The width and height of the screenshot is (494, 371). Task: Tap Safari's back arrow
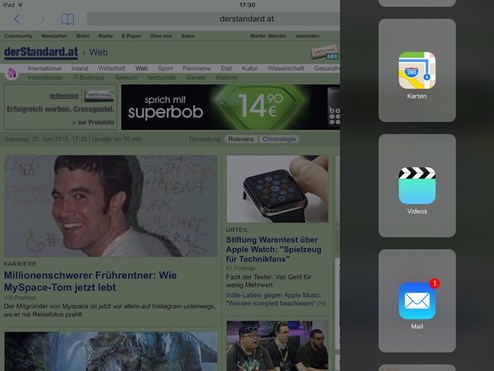coord(17,19)
